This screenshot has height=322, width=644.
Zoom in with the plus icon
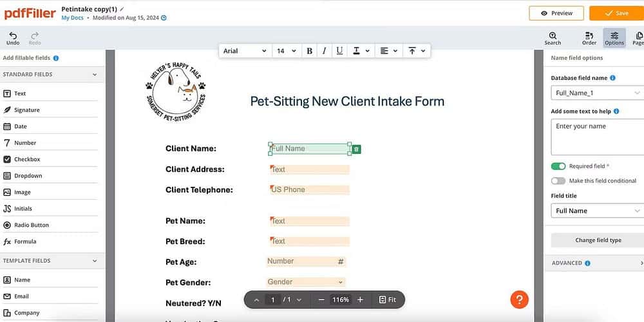coord(360,299)
